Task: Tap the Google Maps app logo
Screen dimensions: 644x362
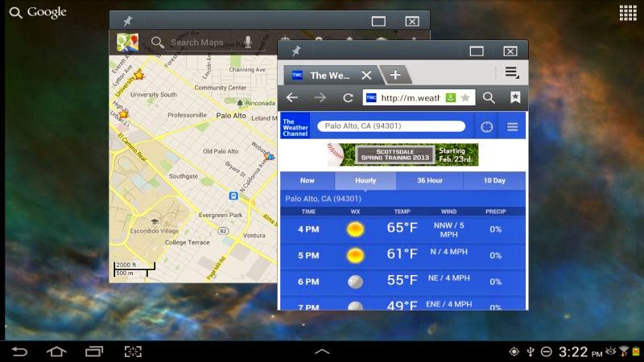Action: click(127, 43)
